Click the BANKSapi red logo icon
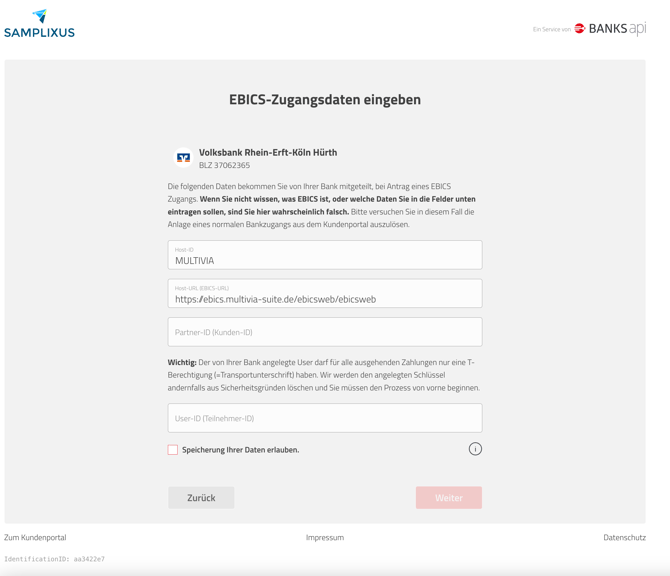The width and height of the screenshot is (670, 576). (x=579, y=29)
